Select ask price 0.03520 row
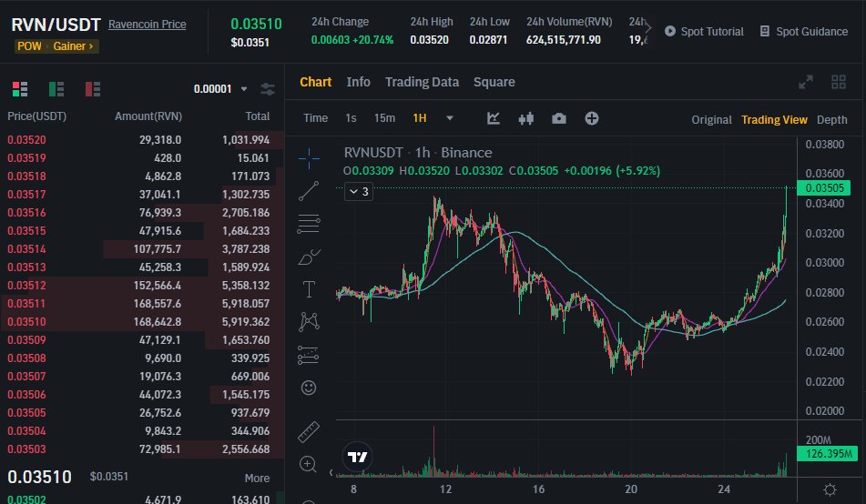This screenshot has height=504, width=866. [142, 140]
